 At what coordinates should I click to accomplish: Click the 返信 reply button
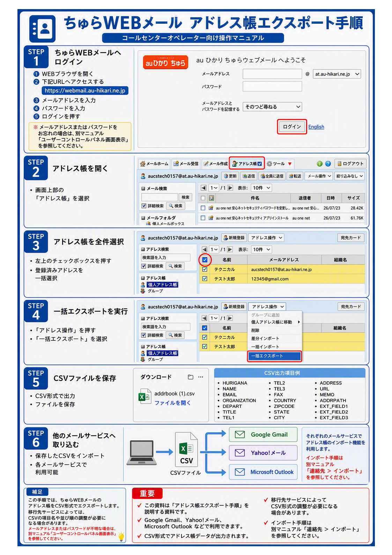[x=249, y=176]
